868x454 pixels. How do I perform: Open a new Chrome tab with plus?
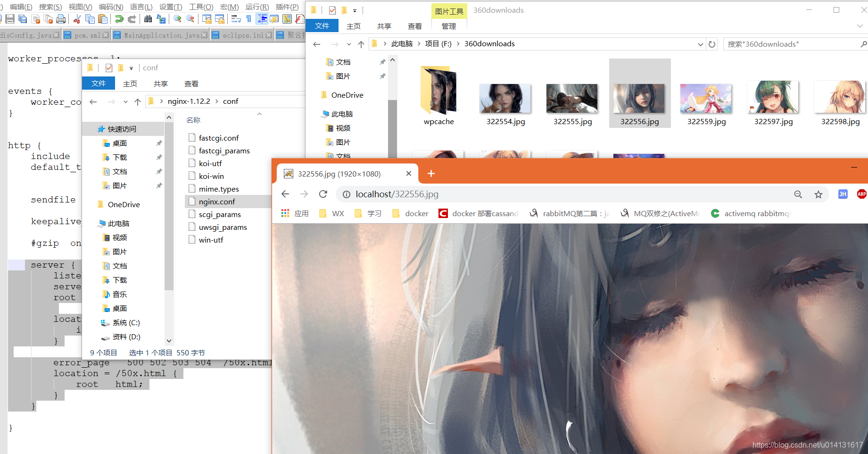pyautogui.click(x=431, y=174)
